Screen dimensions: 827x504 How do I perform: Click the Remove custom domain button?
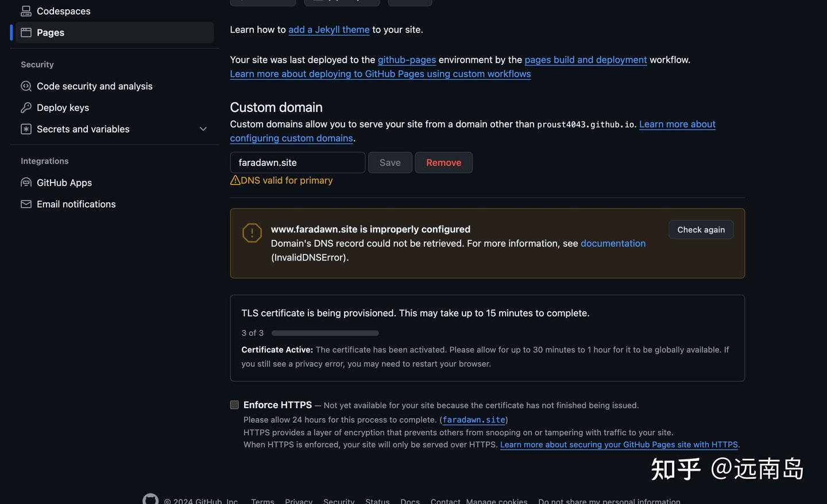pyautogui.click(x=443, y=162)
